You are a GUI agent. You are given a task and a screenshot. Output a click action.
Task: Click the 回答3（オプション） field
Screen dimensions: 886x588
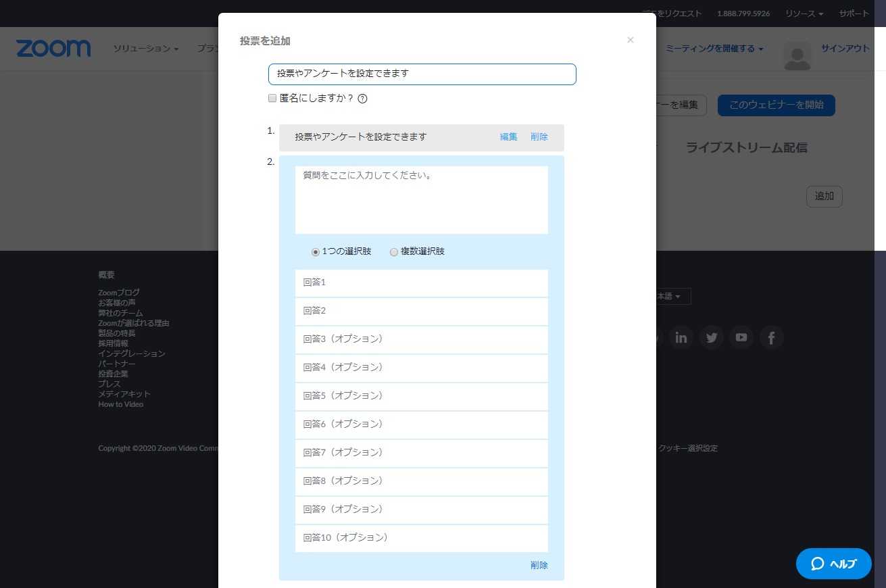click(422, 340)
